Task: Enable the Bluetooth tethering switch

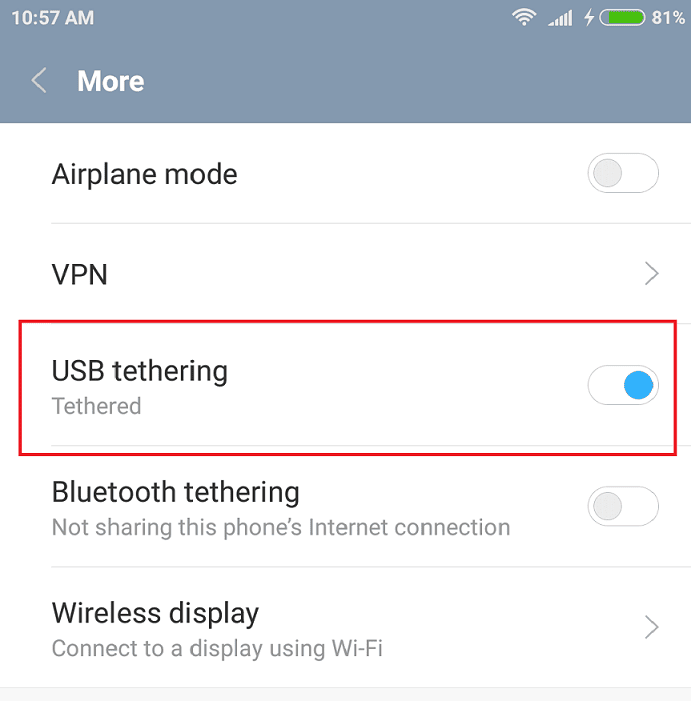Action: (x=623, y=506)
